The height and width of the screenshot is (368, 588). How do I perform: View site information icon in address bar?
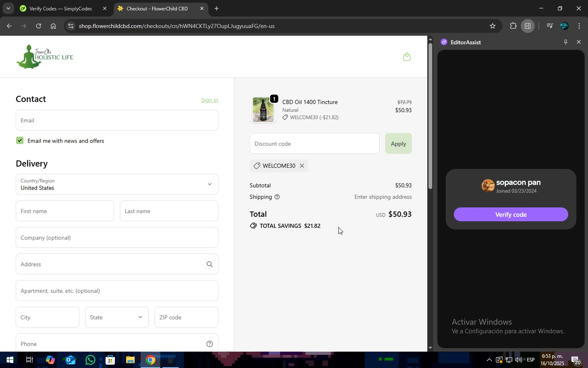tap(71, 26)
